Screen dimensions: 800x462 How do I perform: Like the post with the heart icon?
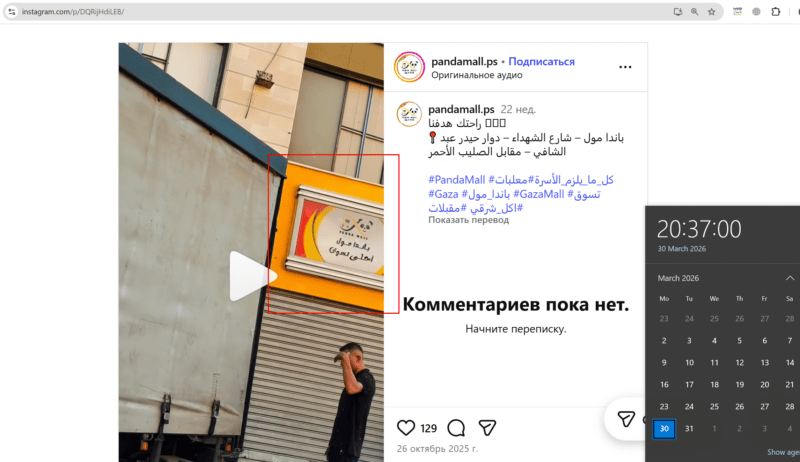[x=406, y=428]
